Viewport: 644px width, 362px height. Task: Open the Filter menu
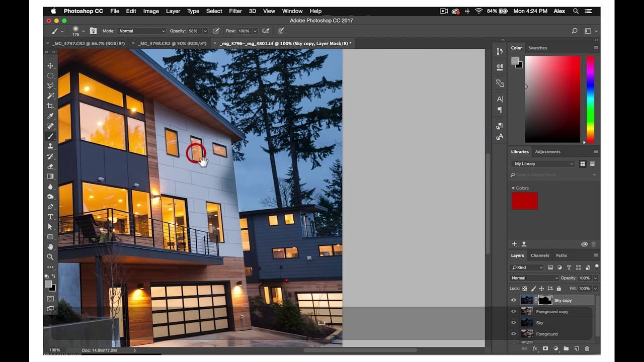tap(235, 11)
